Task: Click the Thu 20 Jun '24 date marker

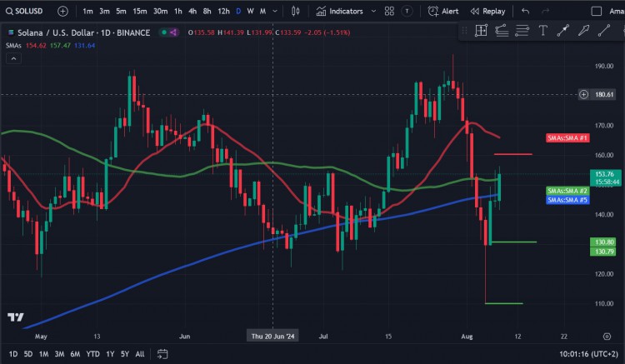Action: pyautogui.click(x=272, y=337)
